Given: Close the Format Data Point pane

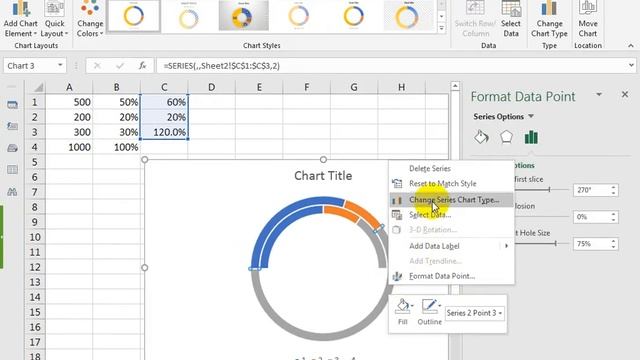Looking at the screenshot, I should 625,95.
